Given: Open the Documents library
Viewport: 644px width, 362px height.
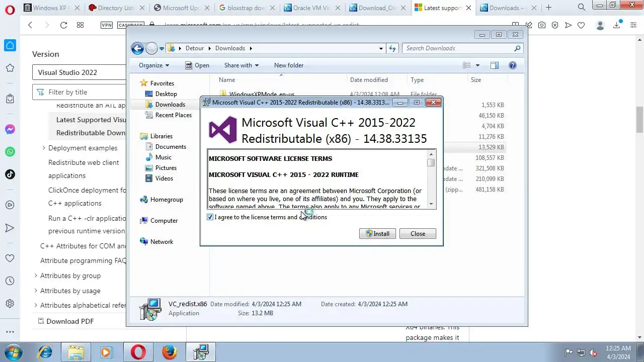Looking at the screenshot, I should 171,147.
